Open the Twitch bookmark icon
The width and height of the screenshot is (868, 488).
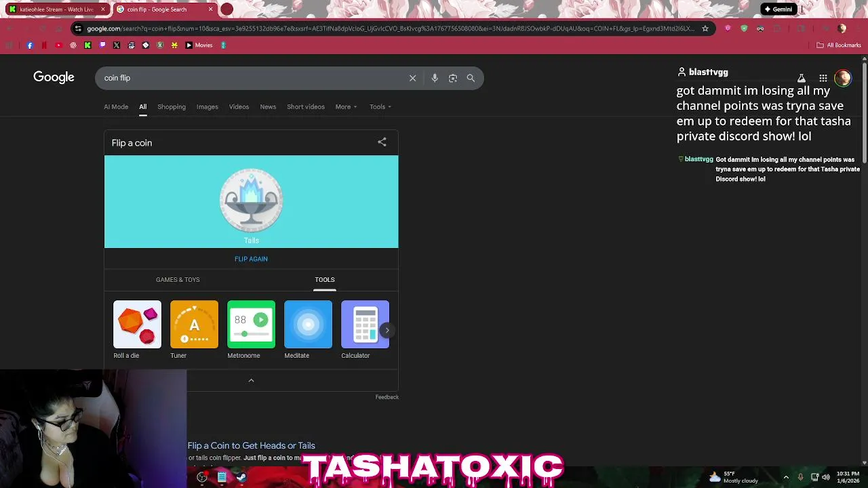tap(102, 45)
